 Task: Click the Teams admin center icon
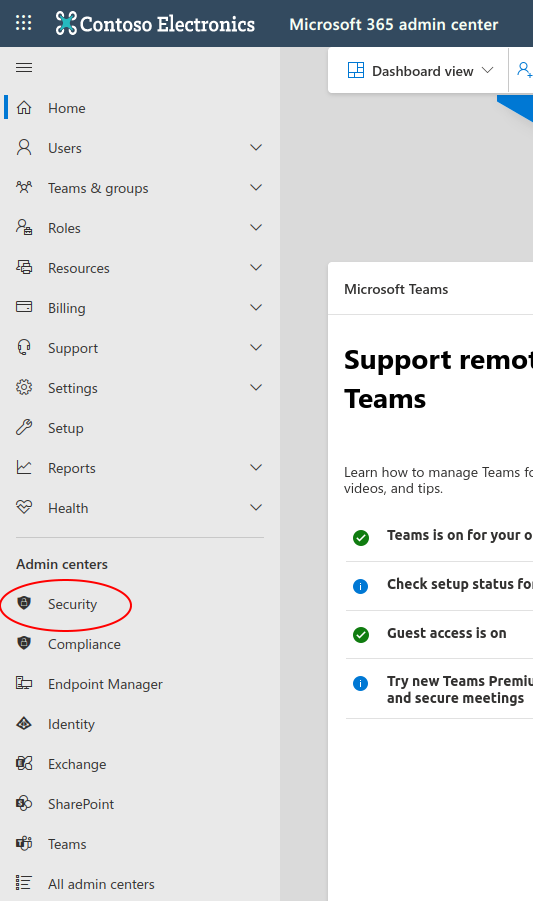[24, 843]
